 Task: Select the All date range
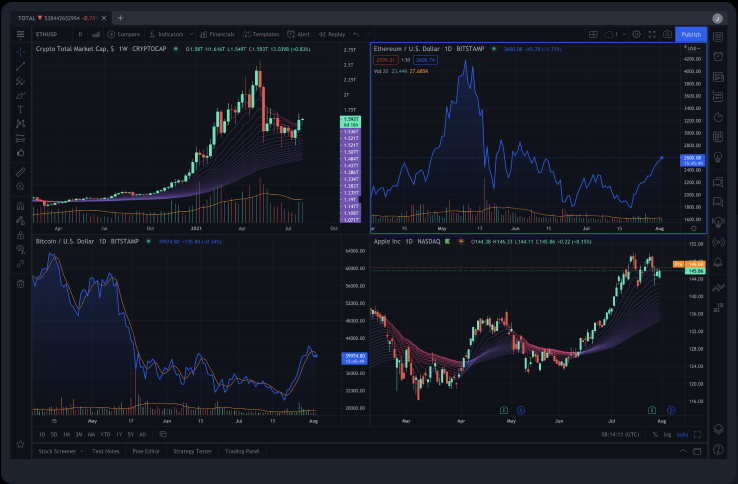click(143, 435)
